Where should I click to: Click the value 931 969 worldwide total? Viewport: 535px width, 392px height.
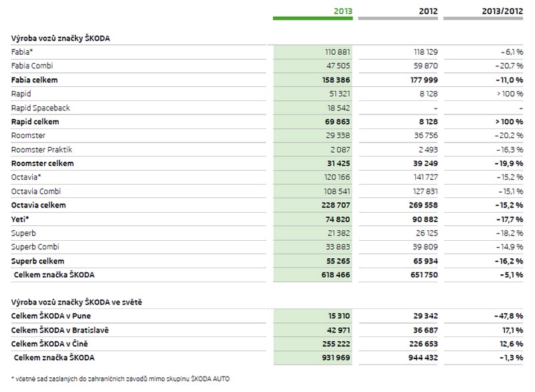pyautogui.click(x=336, y=357)
